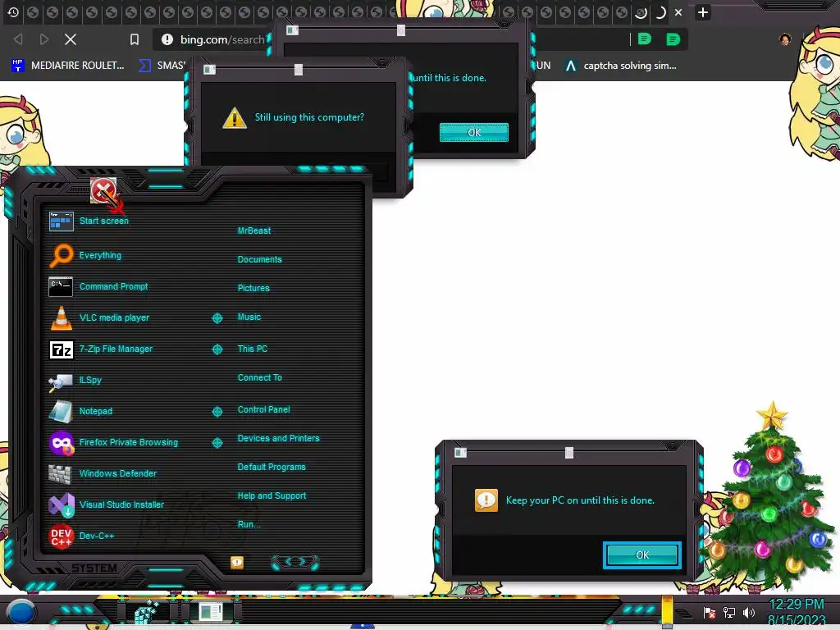Click the left green extension icon
The width and height of the screenshot is (840, 630).
[645, 39]
